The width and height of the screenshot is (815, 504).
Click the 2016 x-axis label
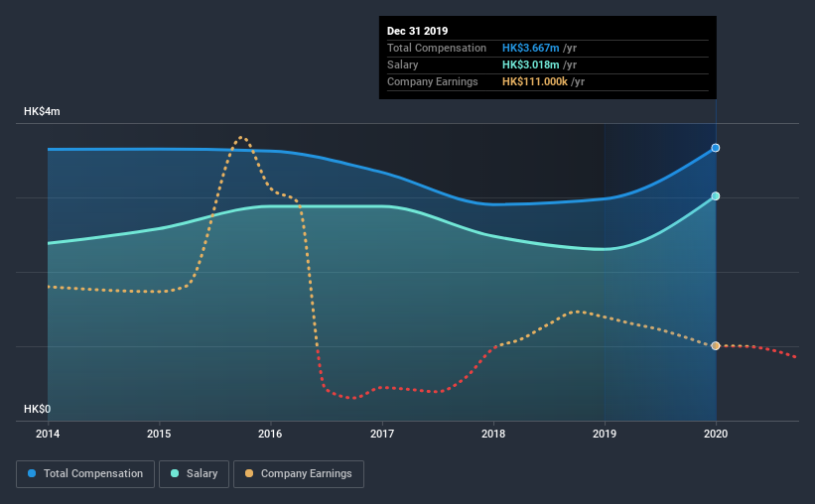point(270,434)
